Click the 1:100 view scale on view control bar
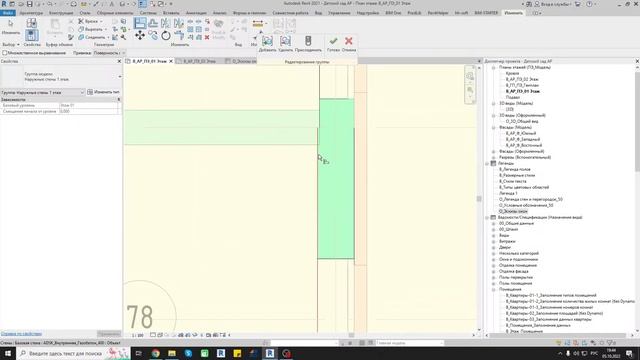This screenshot has height=360, width=640. click(138, 335)
